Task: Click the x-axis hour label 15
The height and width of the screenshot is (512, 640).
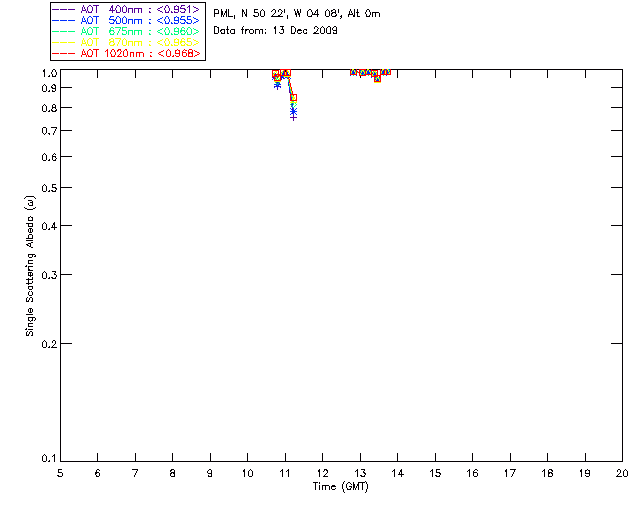Action: click(x=435, y=473)
